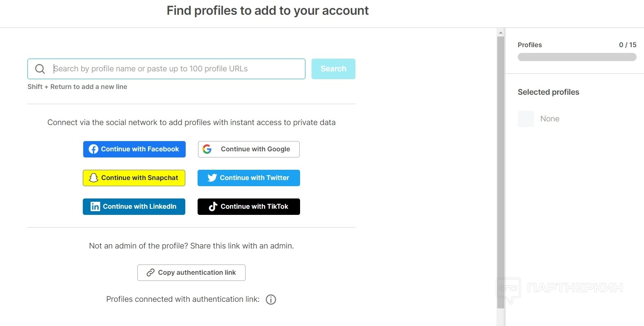Click scrollbar up arrow

pyautogui.click(x=501, y=32)
